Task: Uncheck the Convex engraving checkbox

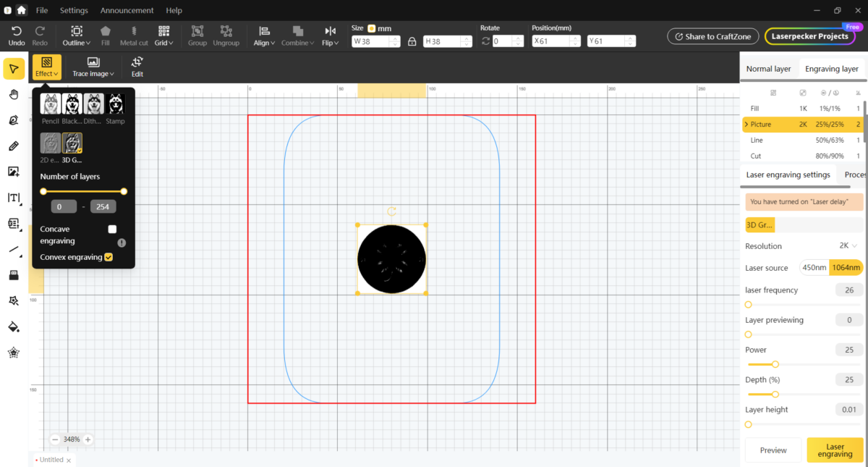Action: tap(109, 257)
